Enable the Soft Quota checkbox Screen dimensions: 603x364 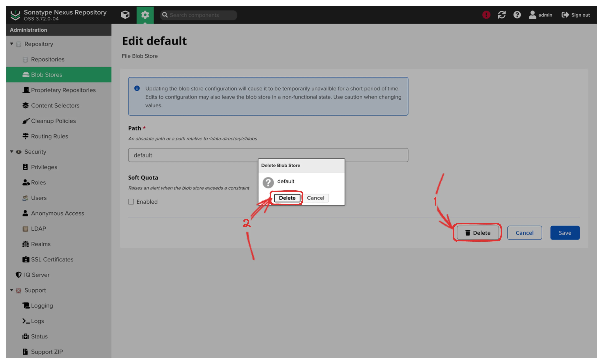(131, 202)
